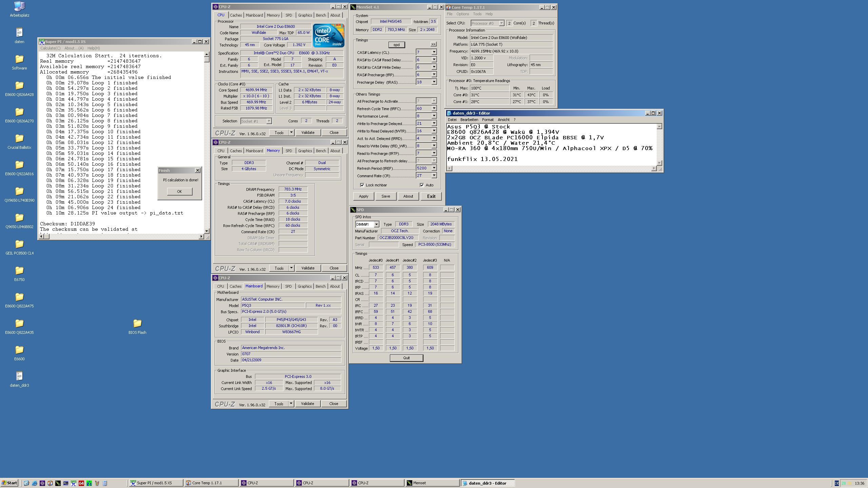Open Bearbeiten menu in Editor
Screen dimensions: 868x488
click(x=469, y=120)
